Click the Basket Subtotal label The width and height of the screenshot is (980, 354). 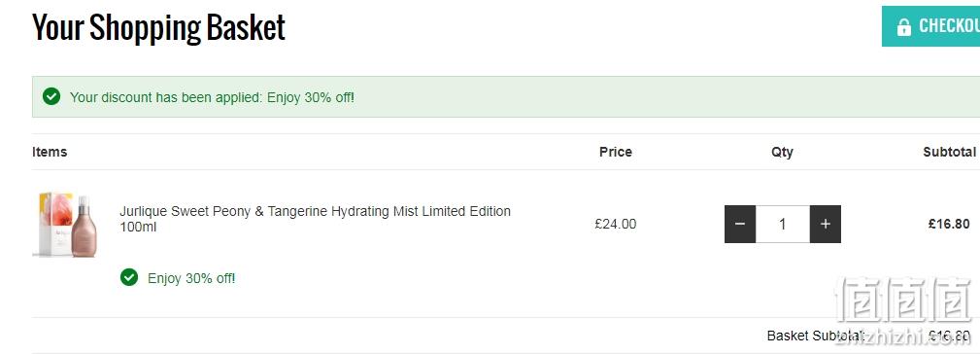pyautogui.click(x=815, y=336)
